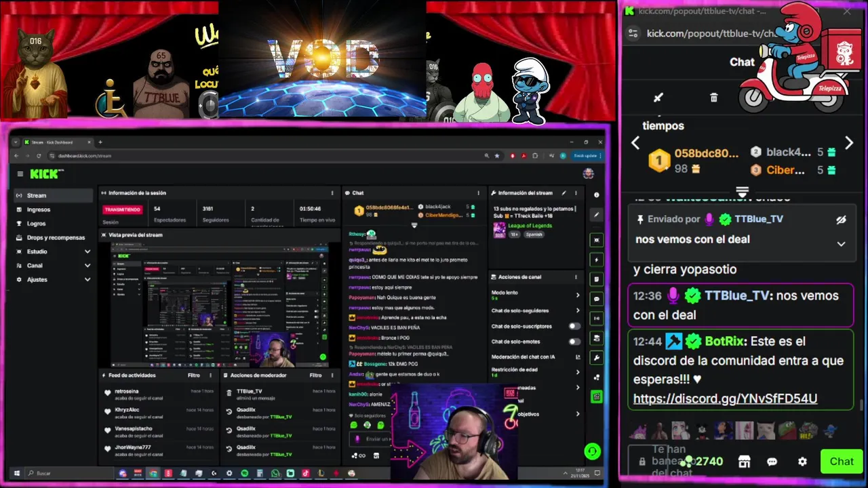Open Restricción de edad settings

(x=536, y=372)
